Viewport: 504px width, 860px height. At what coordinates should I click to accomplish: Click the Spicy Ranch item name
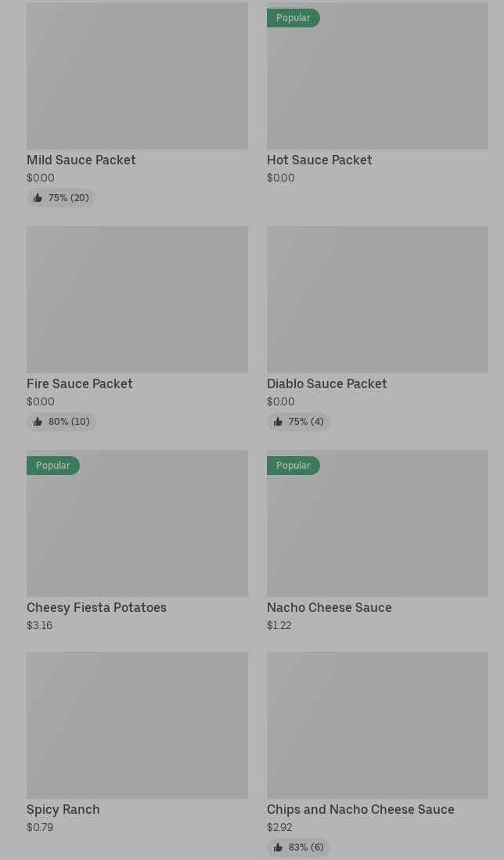63,809
